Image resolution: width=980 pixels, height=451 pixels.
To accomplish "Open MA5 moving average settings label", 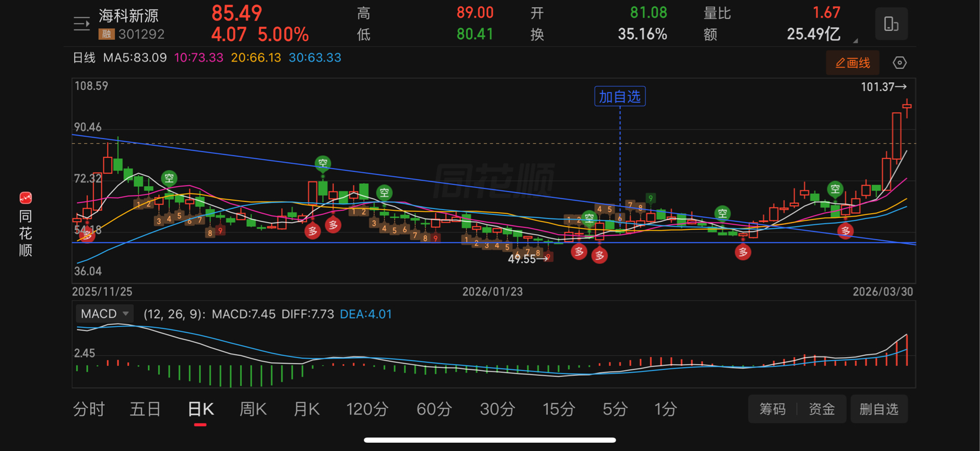I will point(134,58).
